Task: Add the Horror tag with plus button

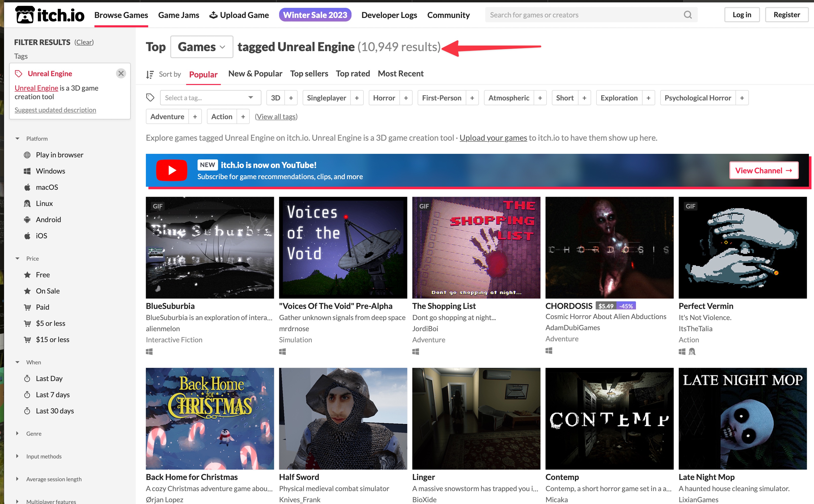Action: tap(406, 98)
